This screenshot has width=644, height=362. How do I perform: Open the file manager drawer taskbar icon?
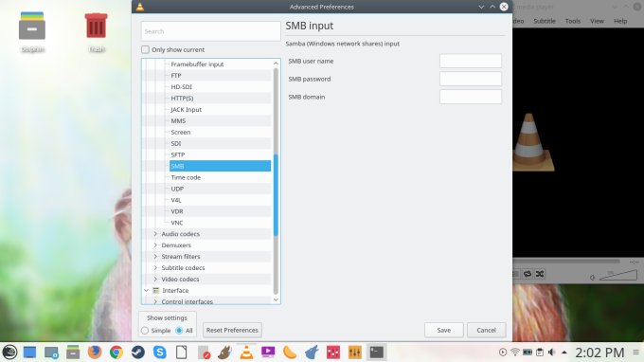(73, 353)
